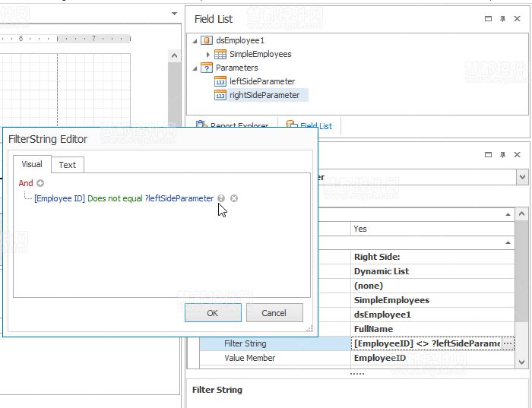The width and height of the screenshot is (532, 408).
Task: Expand the SimpleEmployees node
Action: (x=208, y=54)
